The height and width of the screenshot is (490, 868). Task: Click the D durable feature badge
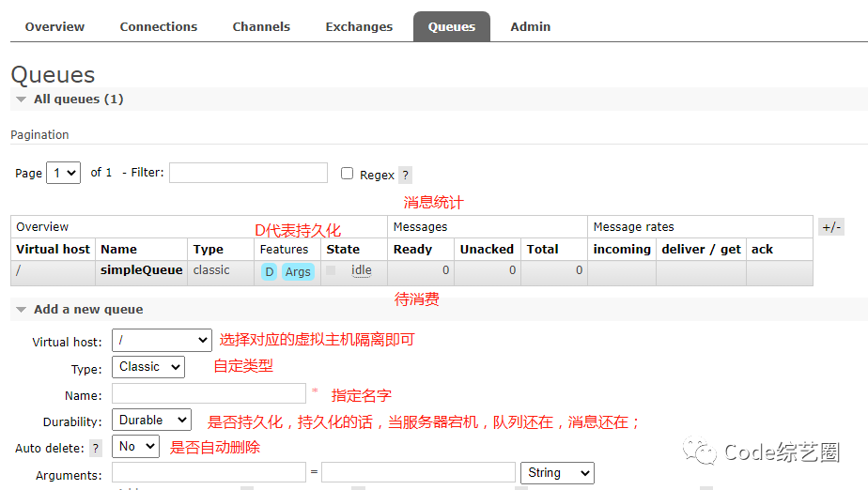click(270, 271)
